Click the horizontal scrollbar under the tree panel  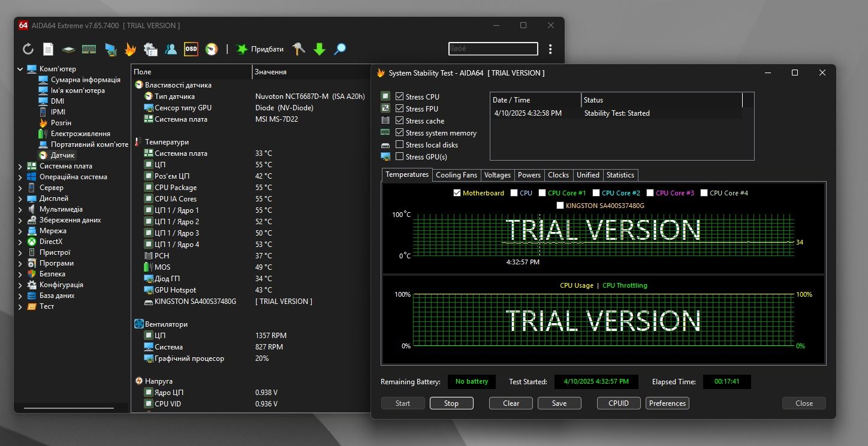tap(68, 408)
